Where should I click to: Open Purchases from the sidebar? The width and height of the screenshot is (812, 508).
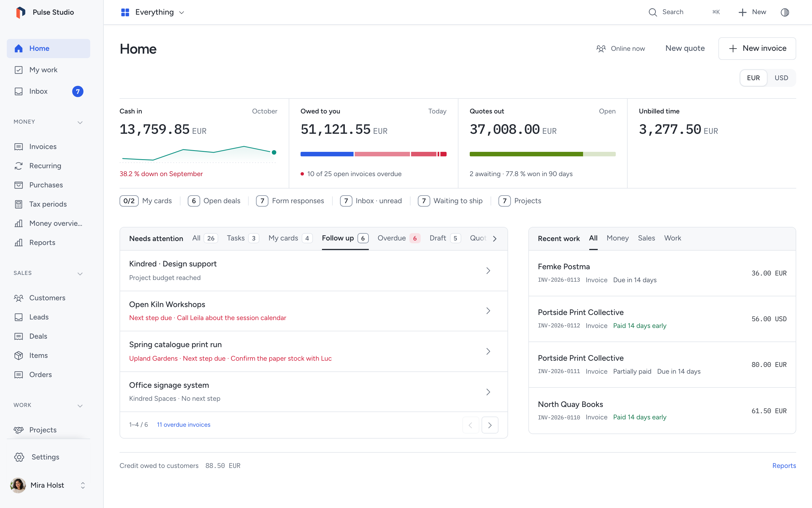(x=48, y=185)
